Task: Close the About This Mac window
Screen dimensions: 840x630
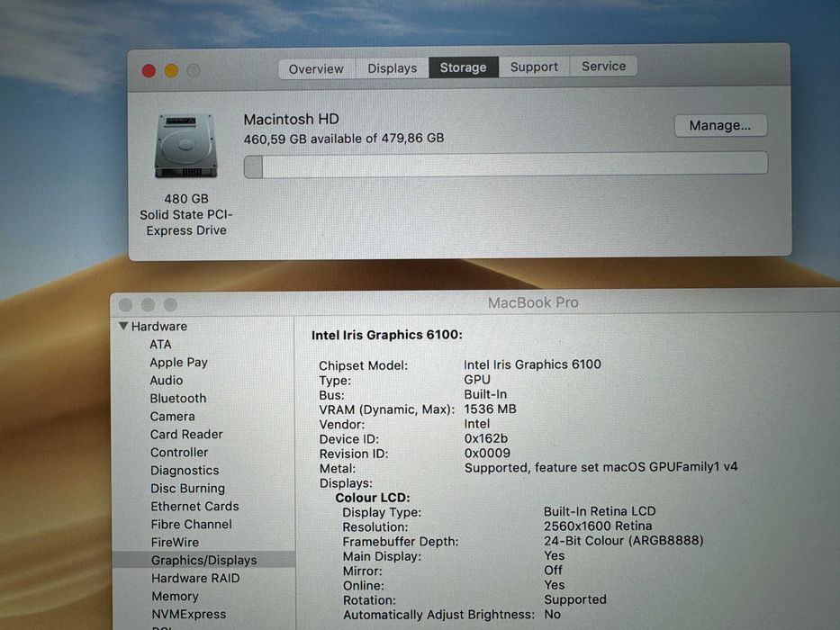Action: pos(149,71)
